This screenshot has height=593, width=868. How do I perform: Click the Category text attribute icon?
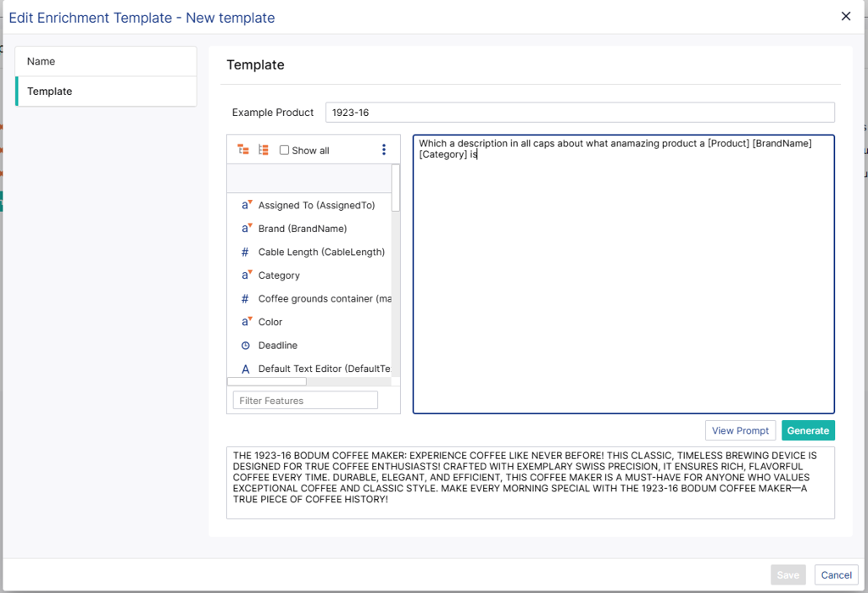[247, 275]
